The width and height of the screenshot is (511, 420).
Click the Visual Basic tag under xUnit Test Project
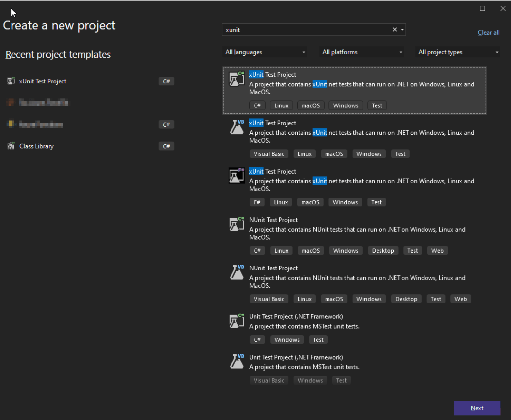[x=269, y=154]
